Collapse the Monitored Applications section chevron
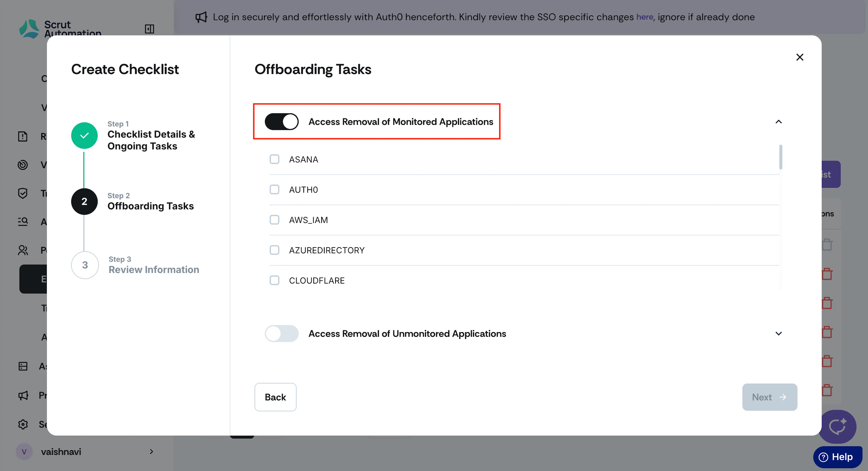868x471 pixels. tap(778, 122)
